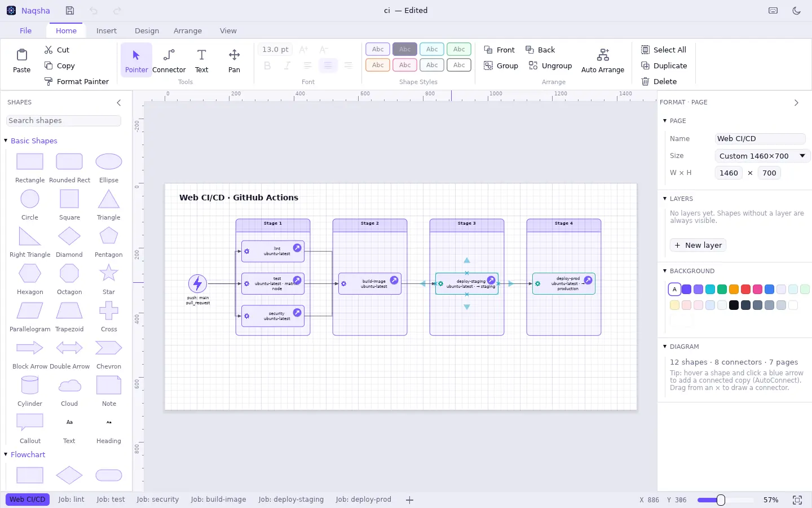The height and width of the screenshot is (508, 812).
Task: Switch to the Design tab
Action: [147, 30]
